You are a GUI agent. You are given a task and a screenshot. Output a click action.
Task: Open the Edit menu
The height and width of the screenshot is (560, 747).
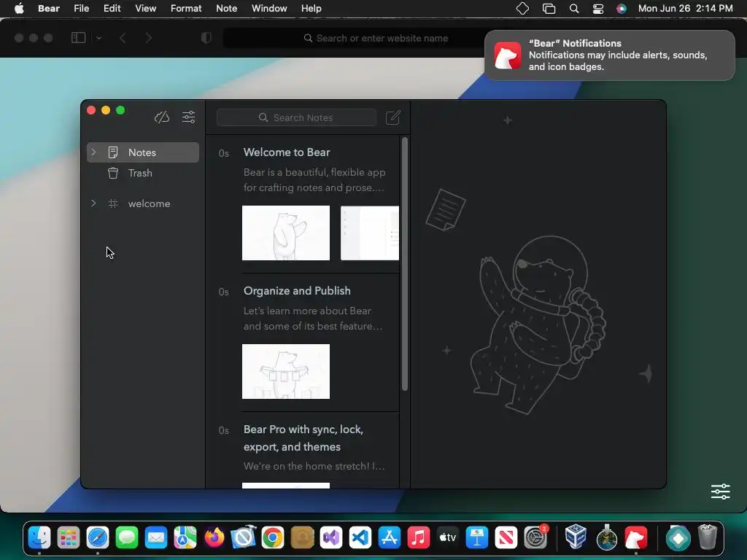[112, 9]
